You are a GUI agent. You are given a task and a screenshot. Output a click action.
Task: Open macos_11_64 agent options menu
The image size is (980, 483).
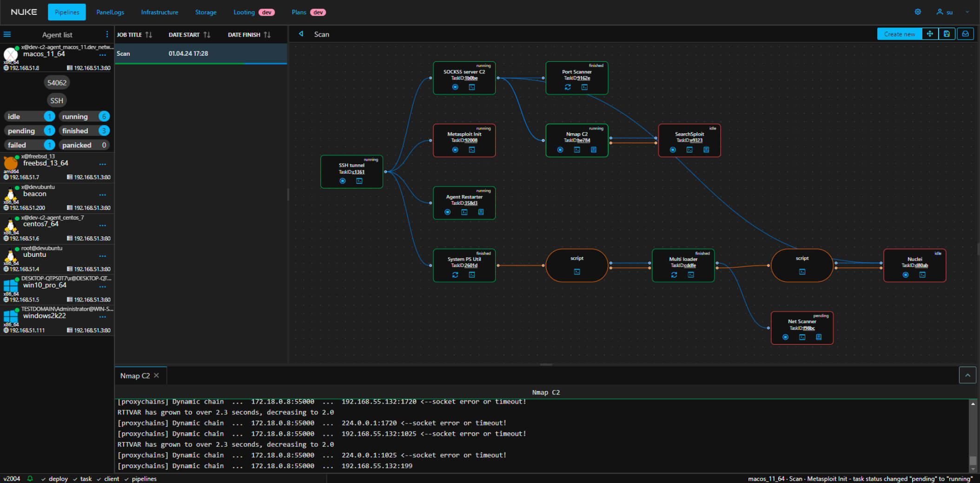click(x=102, y=55)
